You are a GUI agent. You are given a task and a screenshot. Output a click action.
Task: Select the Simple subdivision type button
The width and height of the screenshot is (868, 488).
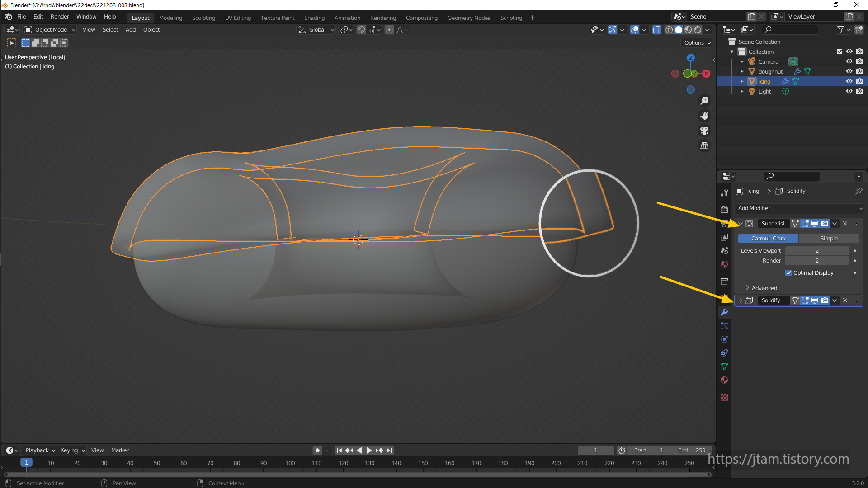point(829,239)
